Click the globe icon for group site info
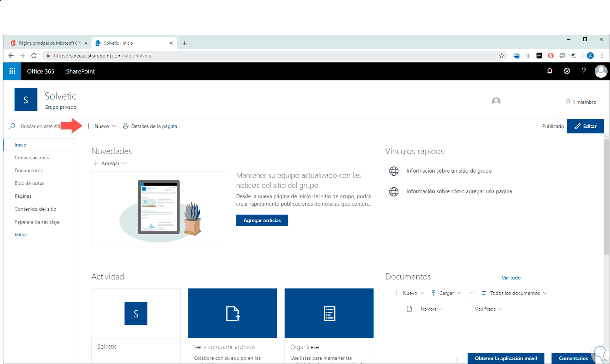 tap(394, 171)
